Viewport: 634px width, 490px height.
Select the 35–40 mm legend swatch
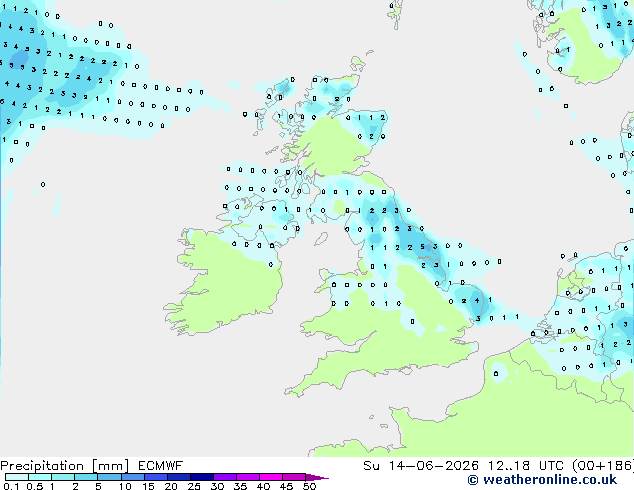pyautogui.click(x=247, y=477)
